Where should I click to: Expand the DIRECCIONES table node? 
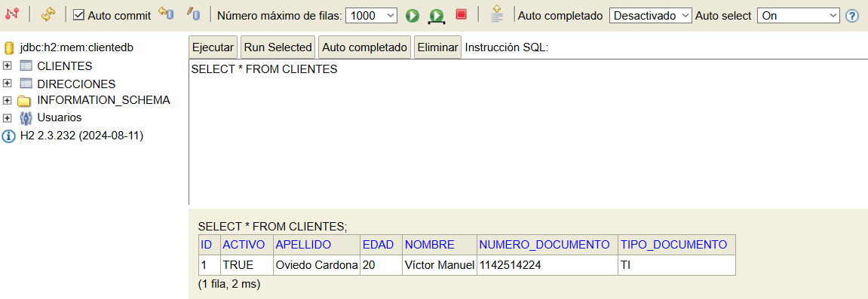(x=8, y=84)
